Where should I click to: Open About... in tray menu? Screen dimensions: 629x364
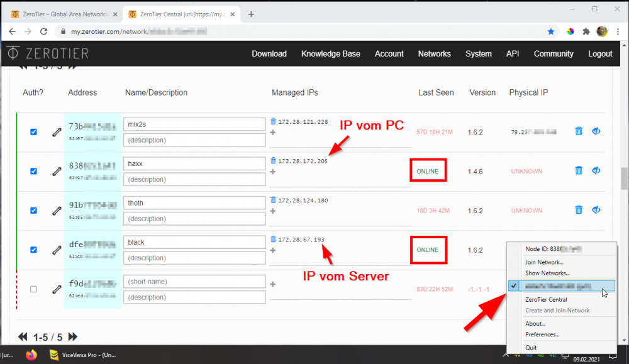(x=535, y=324)
